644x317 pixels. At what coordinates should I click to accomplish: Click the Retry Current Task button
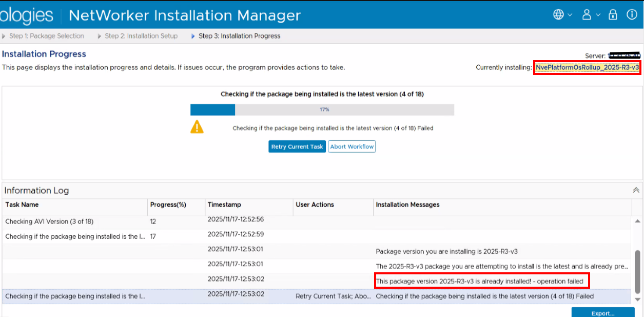point(297,146)
